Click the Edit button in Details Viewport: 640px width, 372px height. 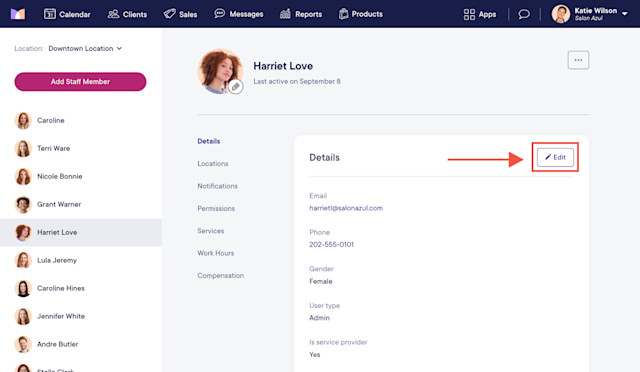click(555, 157)
